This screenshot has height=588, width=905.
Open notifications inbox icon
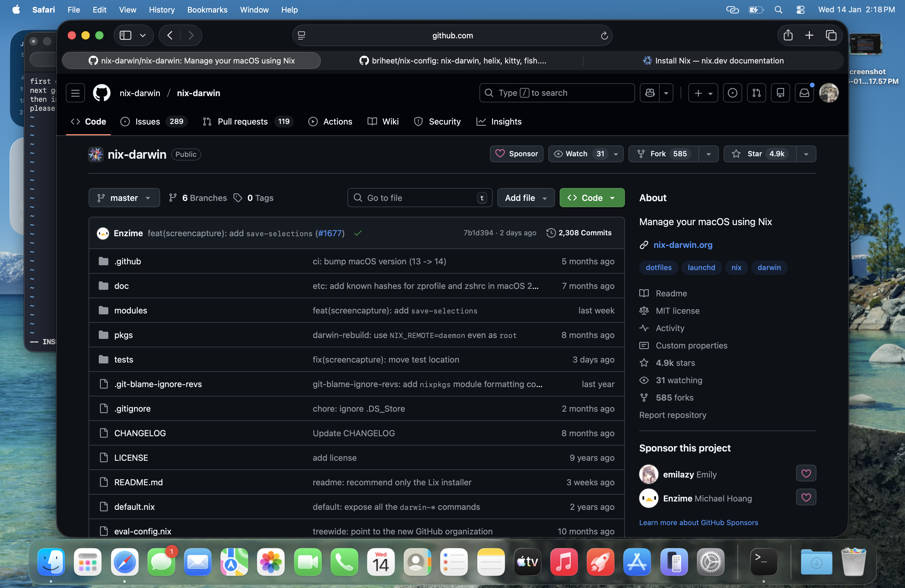tap(804, 93)
